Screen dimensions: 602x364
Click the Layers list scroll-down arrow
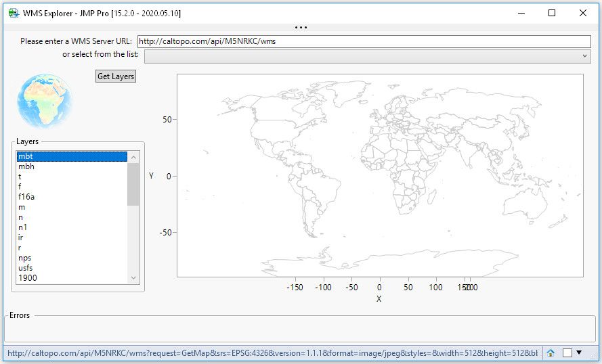(x=133, y=277)
